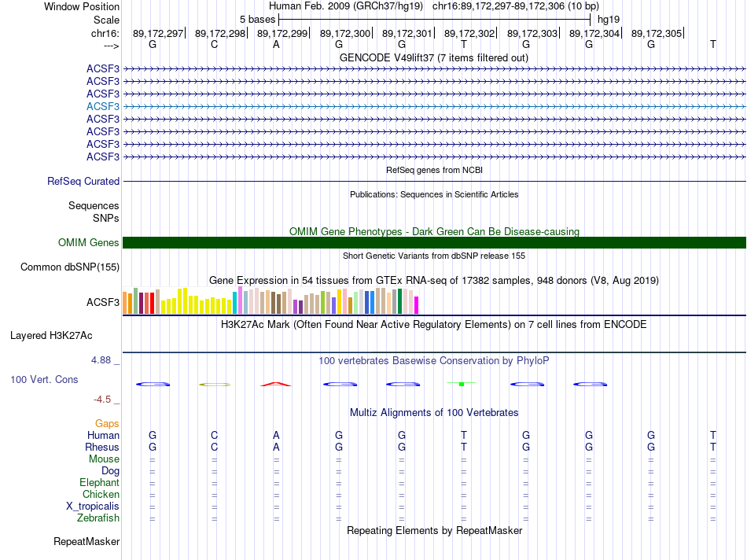Click the 89,172,302 position label
This screenshot has width=747, height=560.
[469, 33]
